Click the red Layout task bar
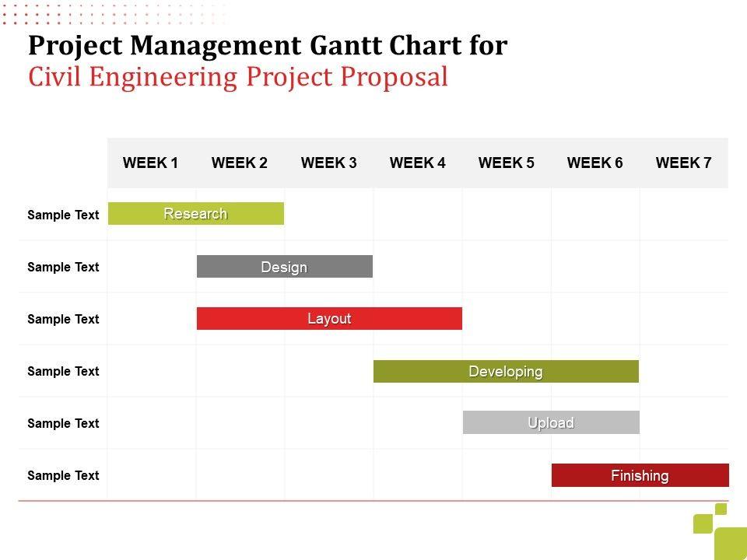 (x=329, y=319)
